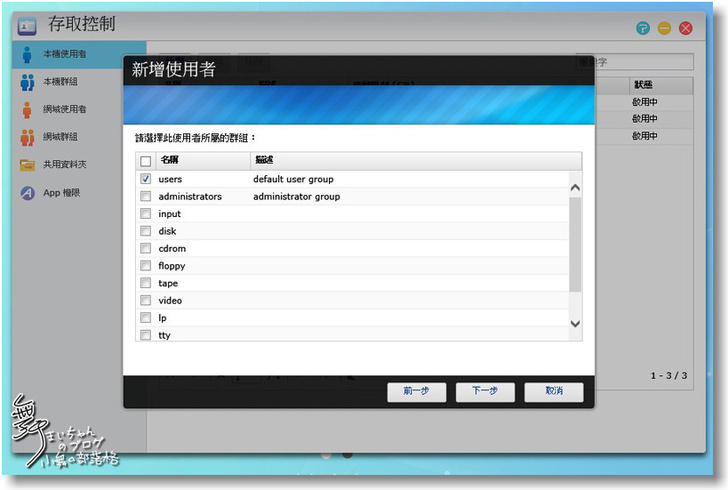728x490 pixels.
Task: Click the 狀態 (status) column header behind the dialog
Action: click(661, 85)
